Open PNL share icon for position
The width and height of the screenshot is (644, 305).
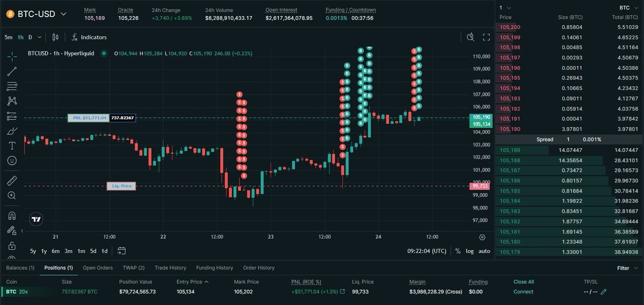coord(342,292)
